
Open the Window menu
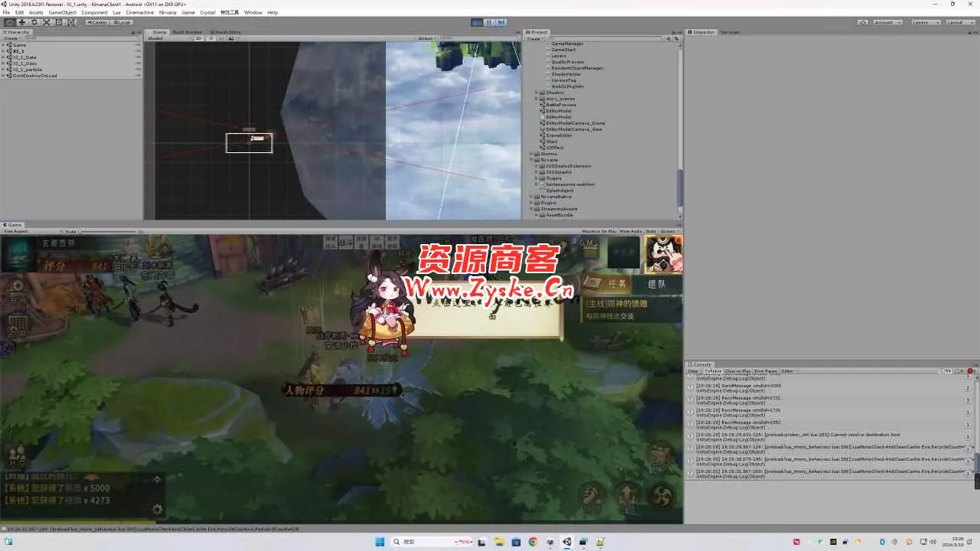(253, 12)
